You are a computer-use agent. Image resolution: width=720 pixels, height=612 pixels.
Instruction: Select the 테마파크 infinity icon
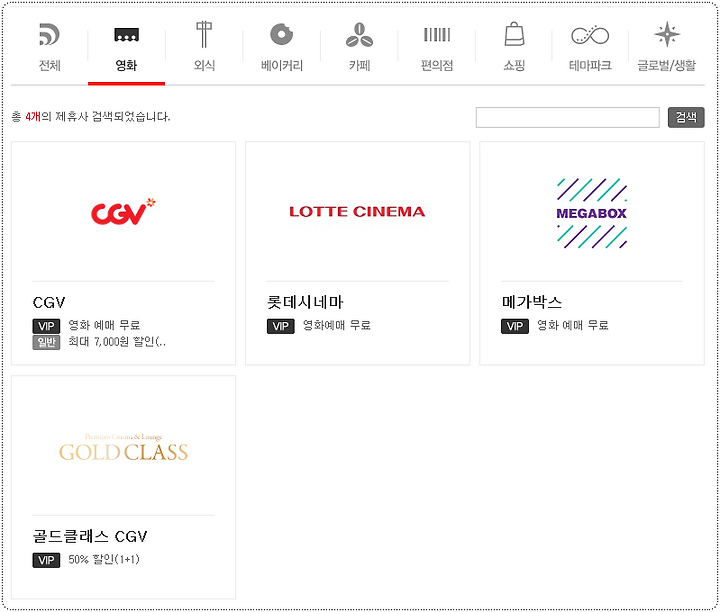590,35
